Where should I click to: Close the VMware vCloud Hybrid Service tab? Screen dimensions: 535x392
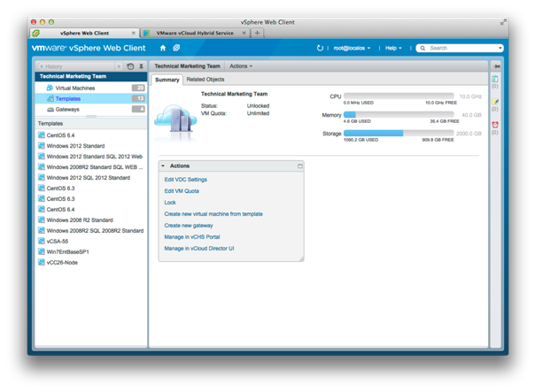pyautogui.click(x=244, y=33)
